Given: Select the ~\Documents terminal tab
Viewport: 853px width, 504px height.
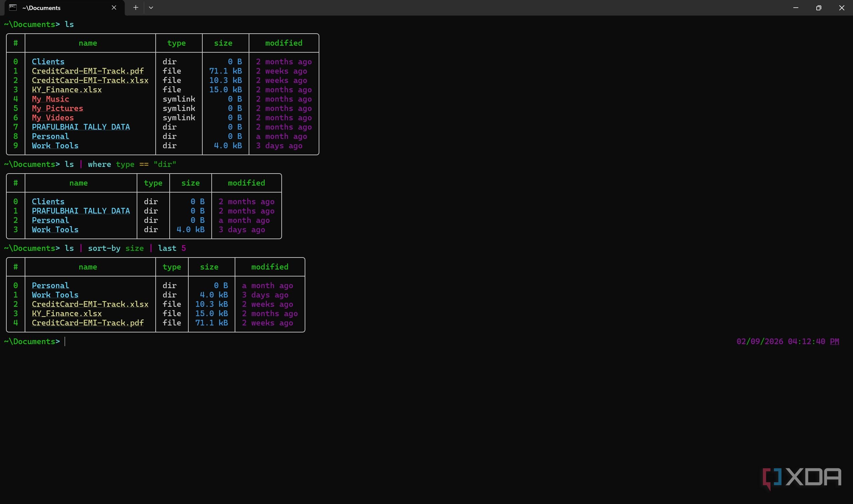Looking at the screenshot, I should 65,8.
